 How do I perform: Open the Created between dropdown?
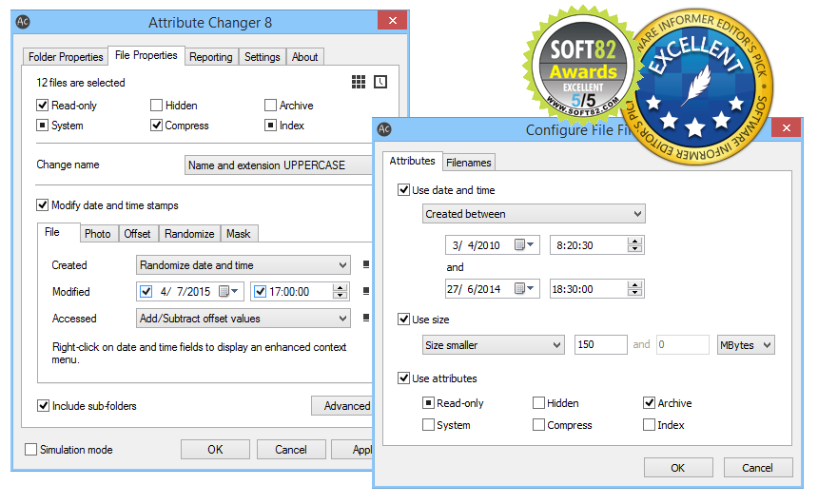pyautogui.click(x=534, y=213)
